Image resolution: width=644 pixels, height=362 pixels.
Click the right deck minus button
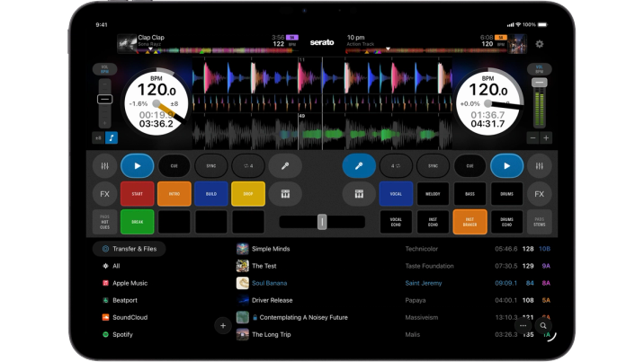(532, 137)
